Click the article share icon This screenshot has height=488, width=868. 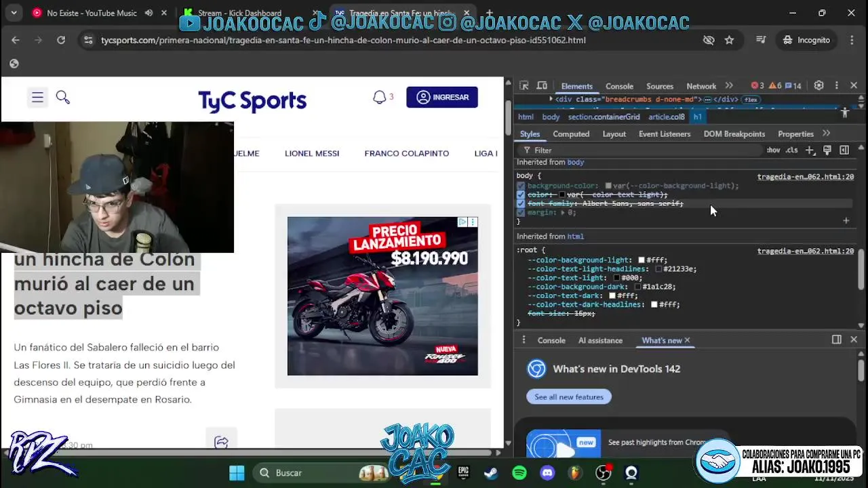point(221,442)
